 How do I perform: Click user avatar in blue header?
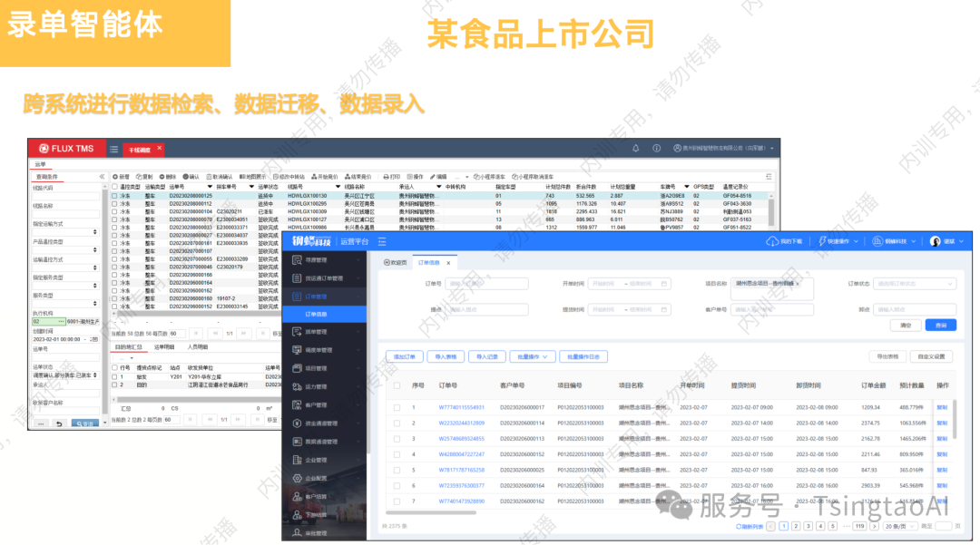coord(935,241)
